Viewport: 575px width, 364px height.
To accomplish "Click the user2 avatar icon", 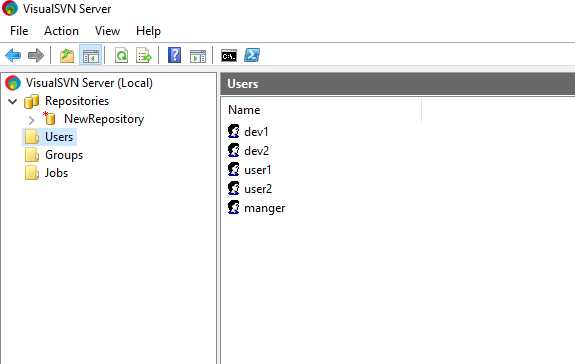I will (234, 188).
